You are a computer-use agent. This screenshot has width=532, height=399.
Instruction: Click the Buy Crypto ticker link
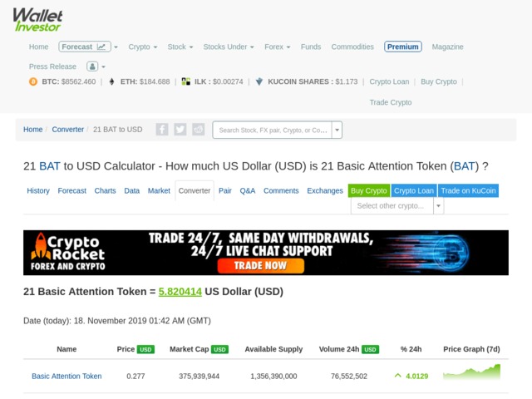coord(439,81)
